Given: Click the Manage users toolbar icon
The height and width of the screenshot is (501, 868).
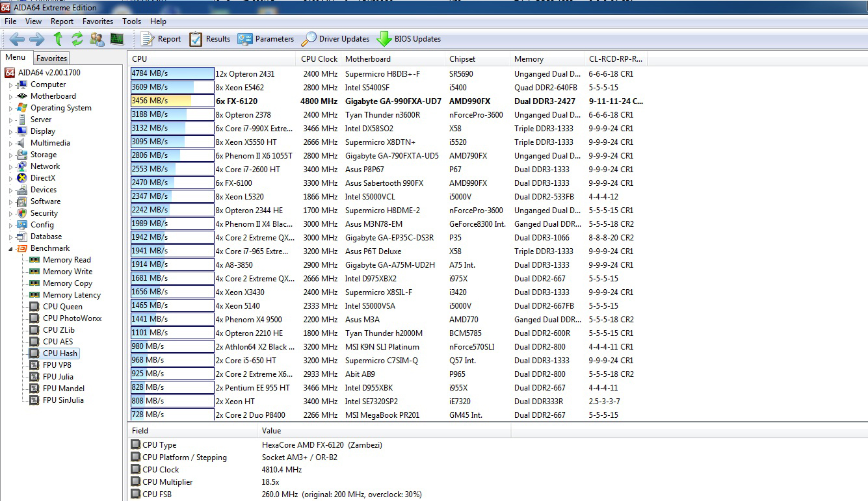Looking at the screenshot, I should (x=98, y=39).
